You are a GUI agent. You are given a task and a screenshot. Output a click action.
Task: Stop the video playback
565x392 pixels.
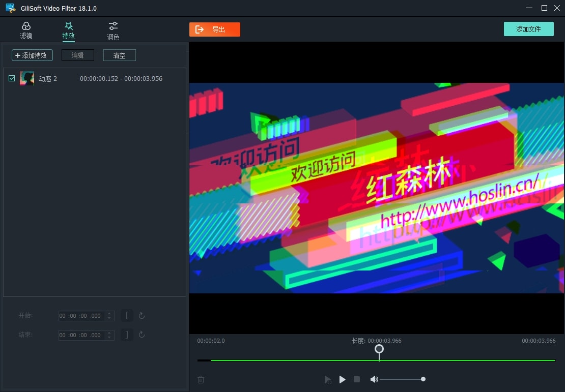(357, 379)
